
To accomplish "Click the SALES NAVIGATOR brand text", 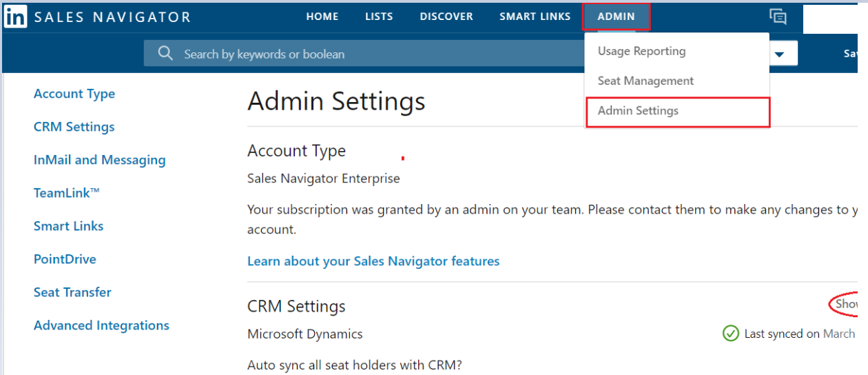I will 112,17.
